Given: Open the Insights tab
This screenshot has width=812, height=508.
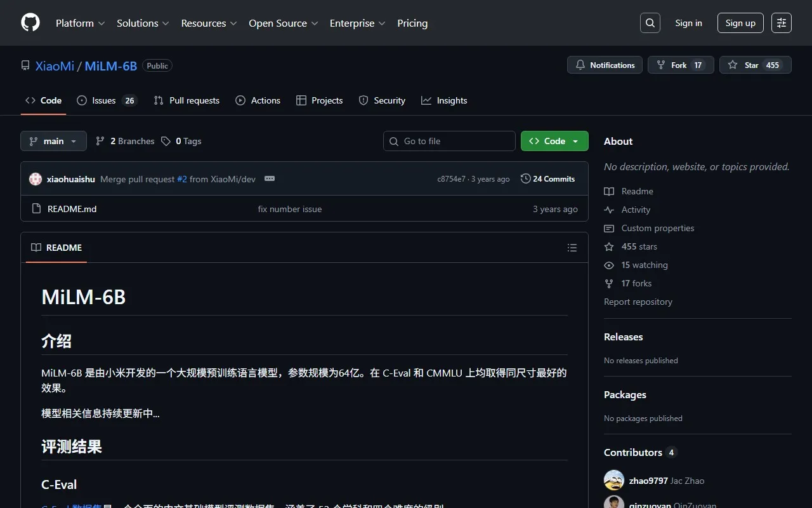Looking at the screenshot, I should [444, 100].
